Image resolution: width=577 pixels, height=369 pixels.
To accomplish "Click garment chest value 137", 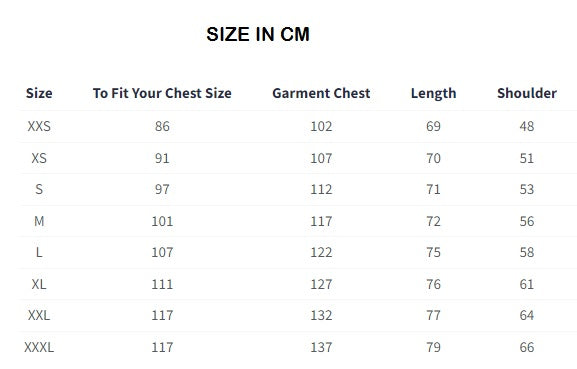I will tap(321, 347).
